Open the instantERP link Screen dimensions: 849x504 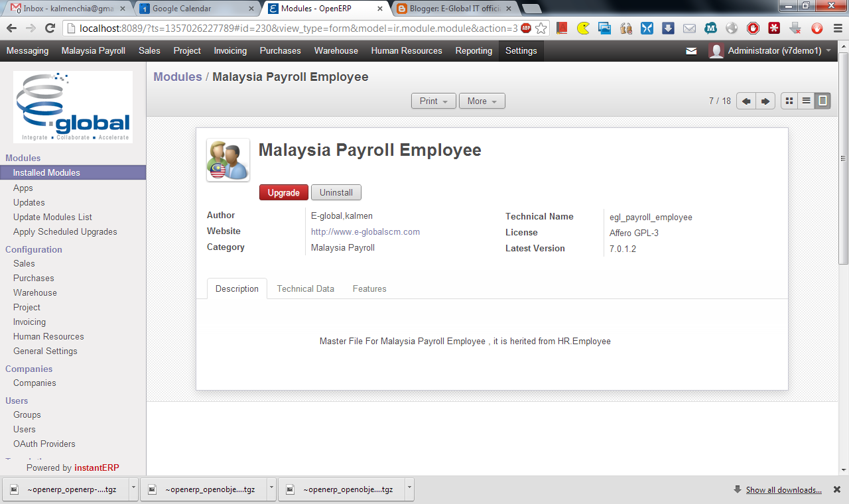(x=97, y=468)
